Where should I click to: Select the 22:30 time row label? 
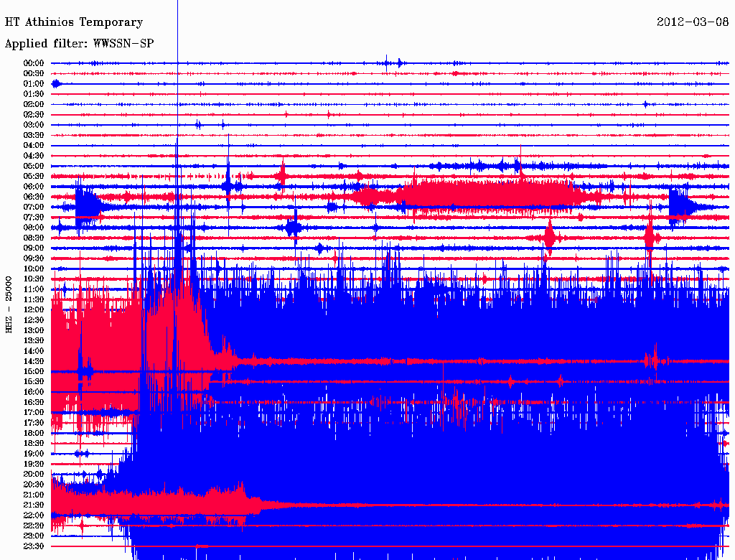click(34, 526)
